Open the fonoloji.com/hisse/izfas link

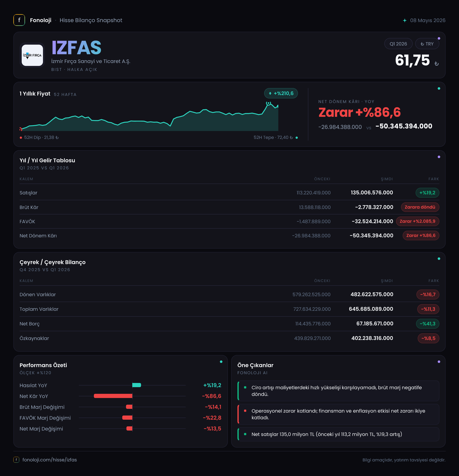click(x=49, y=460)
